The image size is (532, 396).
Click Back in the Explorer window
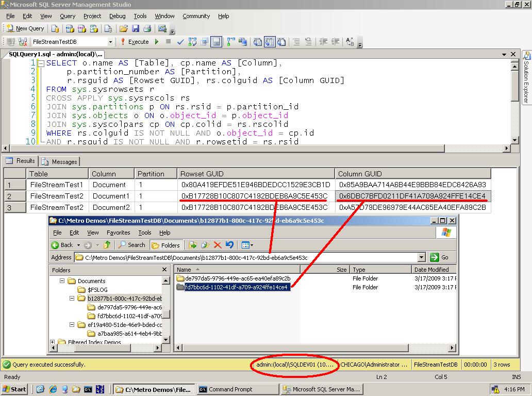(62, 245)
